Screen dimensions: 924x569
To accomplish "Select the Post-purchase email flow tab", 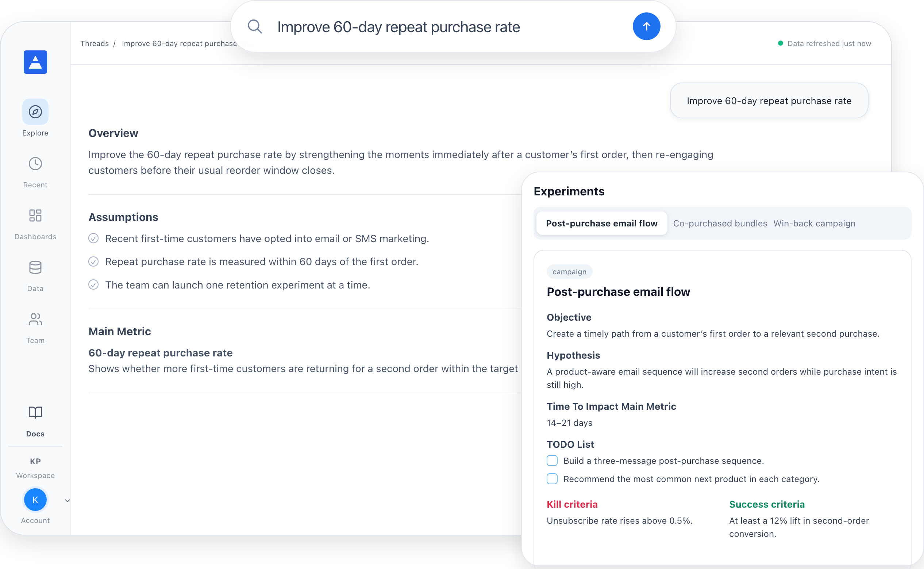I will (x=601, y=224).
